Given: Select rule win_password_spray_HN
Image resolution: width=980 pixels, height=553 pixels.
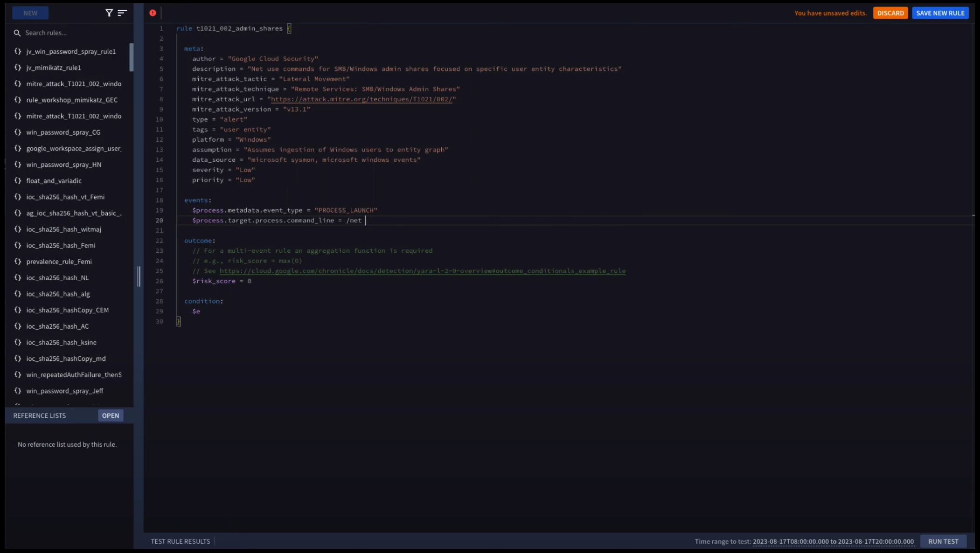Looking at the screenshot, I should pyautogui.click(x=64, y=165).
